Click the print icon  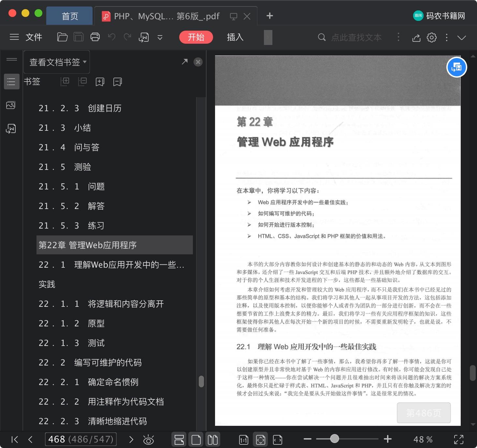pos(95,37)
